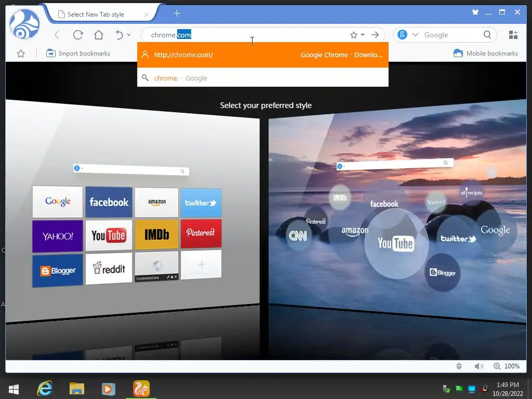Viewport: 532px width, 399px height.
Task: Click the YAHOO! tile
Action: point(58,236)
